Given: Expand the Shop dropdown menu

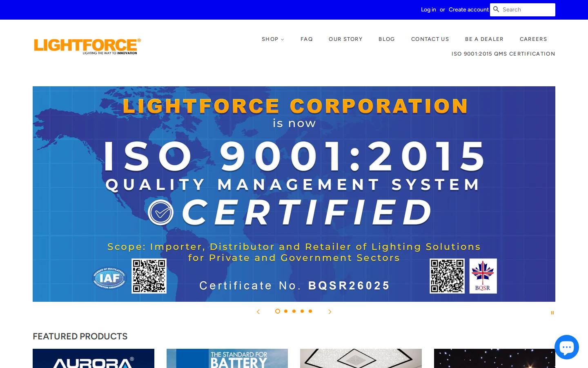Looking at the screenshot, I should click(273, 39).
